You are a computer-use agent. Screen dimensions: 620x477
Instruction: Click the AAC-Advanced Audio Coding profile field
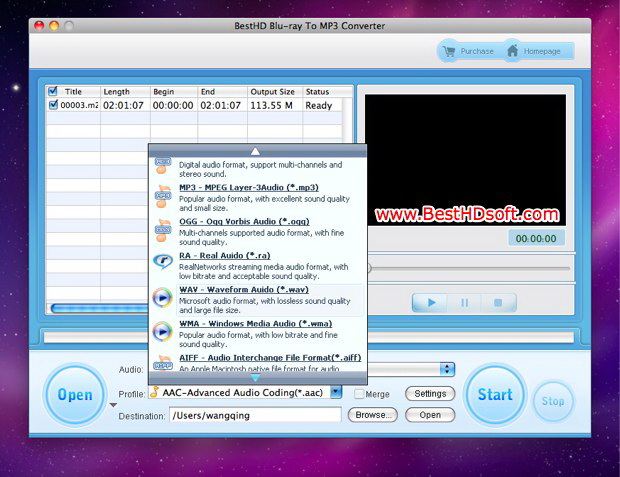point(240,392)
